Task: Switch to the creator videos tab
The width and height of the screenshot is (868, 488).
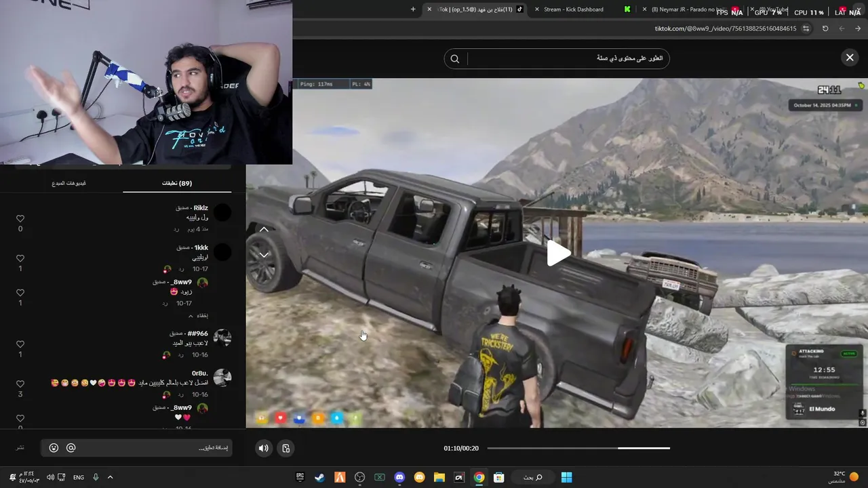Action: (69, 183)
